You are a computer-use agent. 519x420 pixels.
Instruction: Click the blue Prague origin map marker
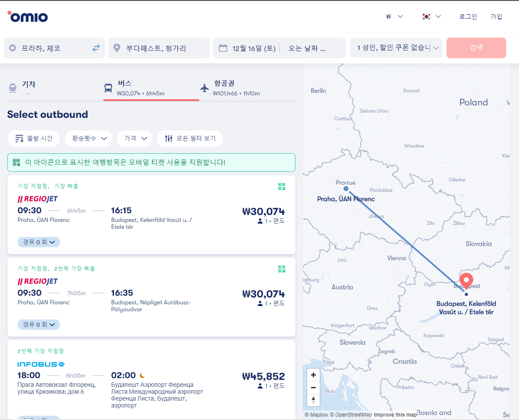tap(346, 189)
